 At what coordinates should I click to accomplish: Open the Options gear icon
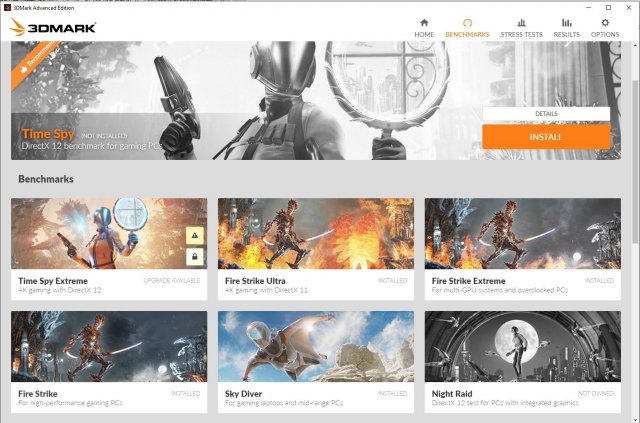pos(605,22)
